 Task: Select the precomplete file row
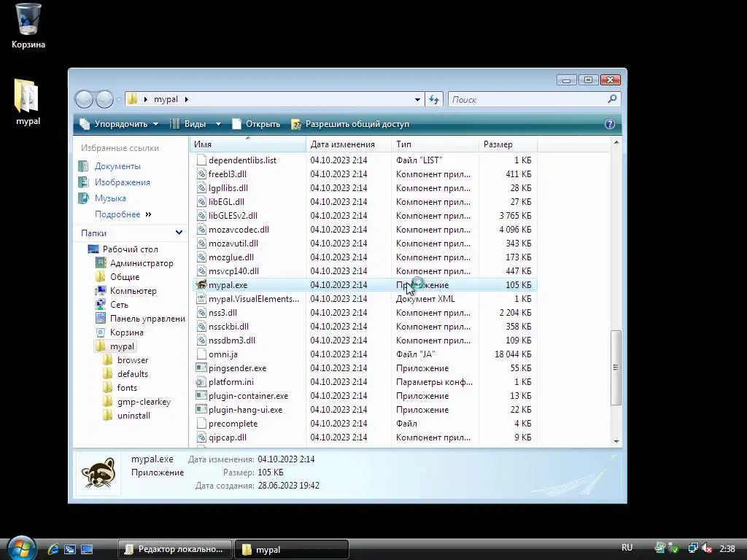pos(365,424)
